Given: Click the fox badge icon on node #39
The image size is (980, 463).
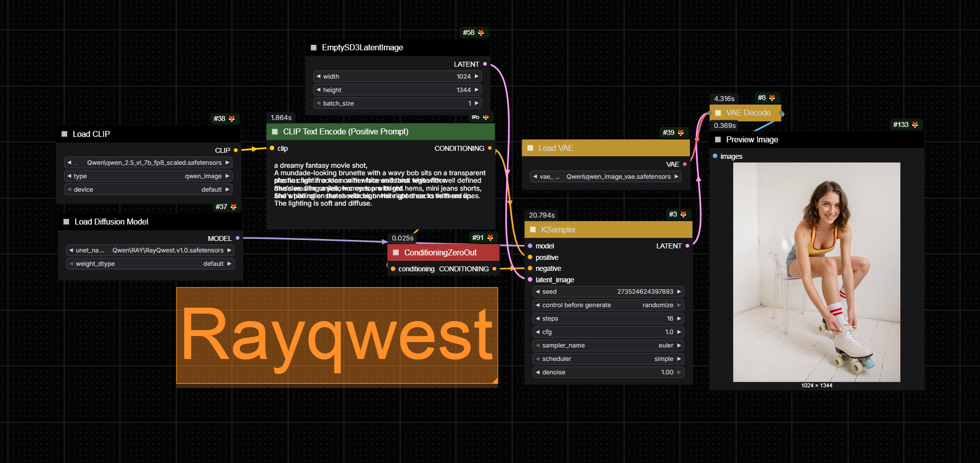Looking at the screenshot, I should point(681,132).
